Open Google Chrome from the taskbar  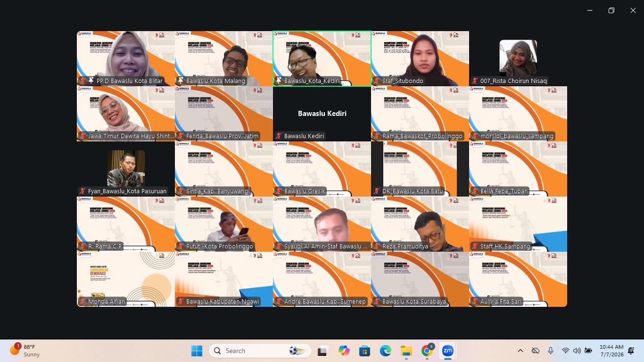[427, 351]
